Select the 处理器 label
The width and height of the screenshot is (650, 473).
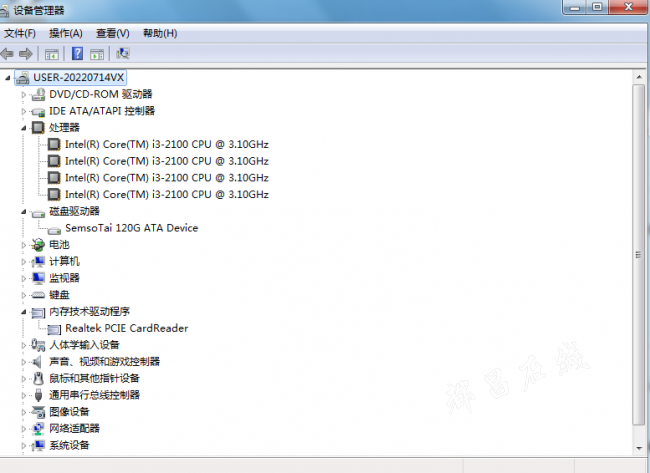tap(64, 128)
